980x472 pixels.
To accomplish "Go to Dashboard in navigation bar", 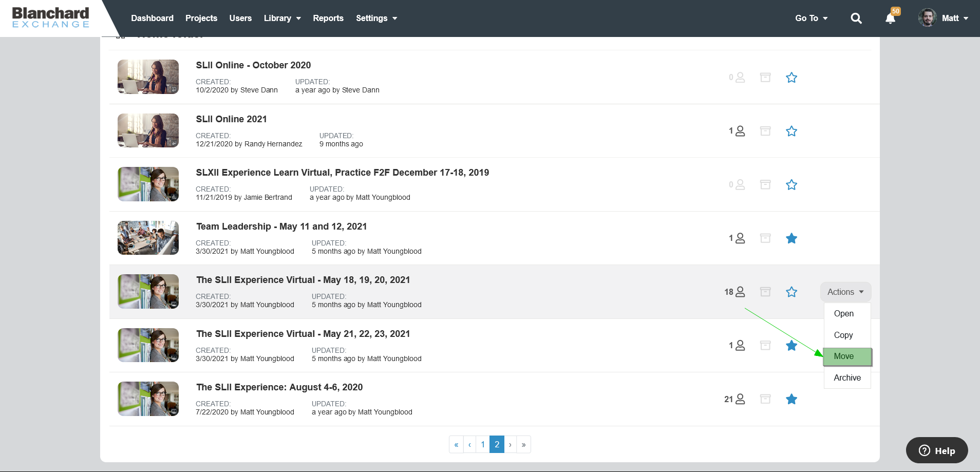I will tap(152, 18).
